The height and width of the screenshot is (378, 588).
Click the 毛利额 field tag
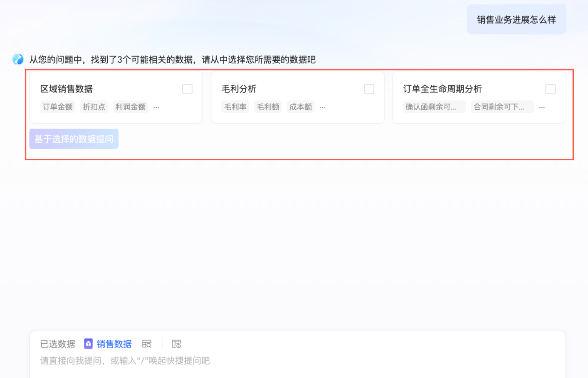(268, 107)
